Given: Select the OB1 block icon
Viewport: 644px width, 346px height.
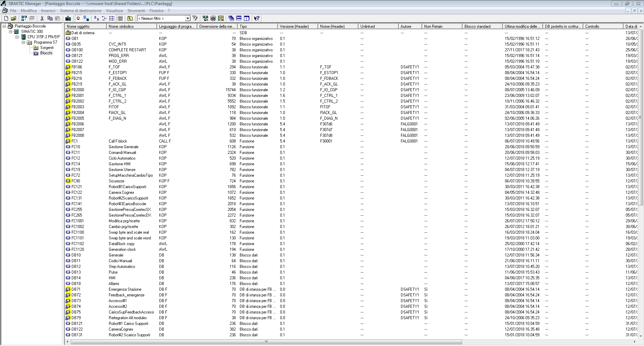Looking at the screenshot, I should [x=68, y=39].
